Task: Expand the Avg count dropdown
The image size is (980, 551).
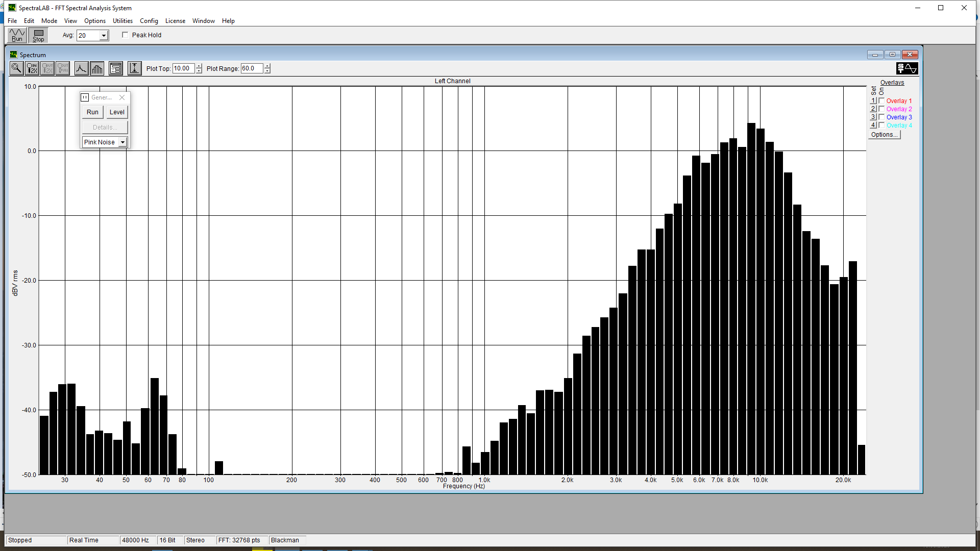Action: [104, 36]
